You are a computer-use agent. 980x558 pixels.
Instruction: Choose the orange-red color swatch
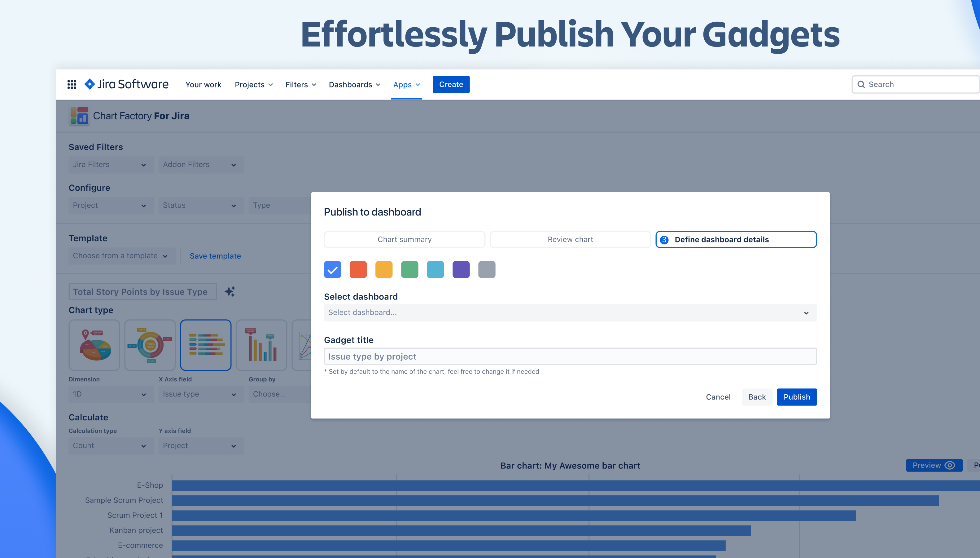(x=358, y=269)
